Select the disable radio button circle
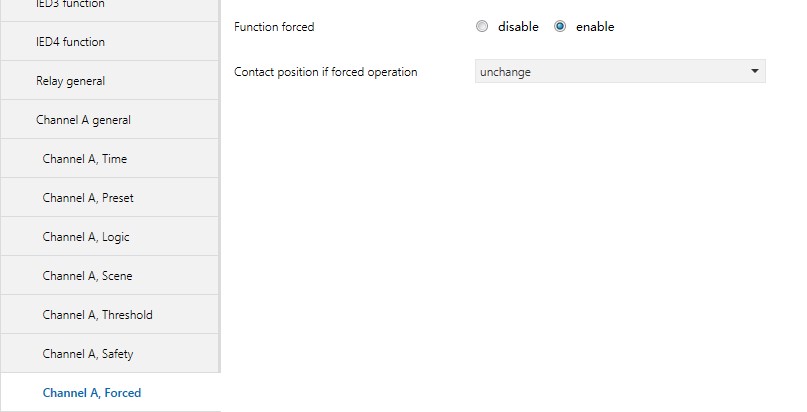807x412 pixels. [x=482, y=27]
